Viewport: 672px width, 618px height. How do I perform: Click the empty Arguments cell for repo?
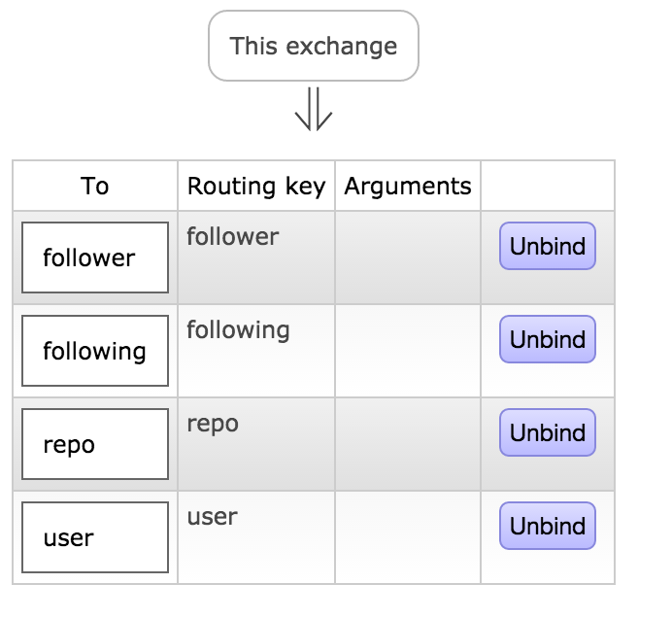[x=408, y=444]
